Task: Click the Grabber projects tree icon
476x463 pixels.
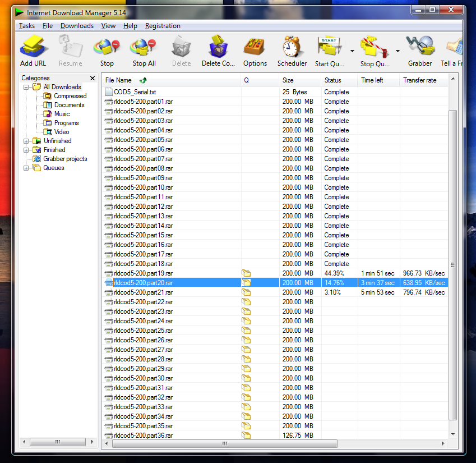Action: tap(37, 159)
